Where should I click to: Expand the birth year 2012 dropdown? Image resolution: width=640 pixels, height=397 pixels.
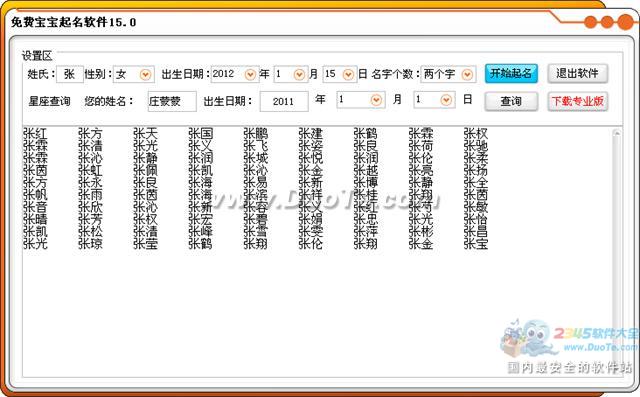[250, 75]
